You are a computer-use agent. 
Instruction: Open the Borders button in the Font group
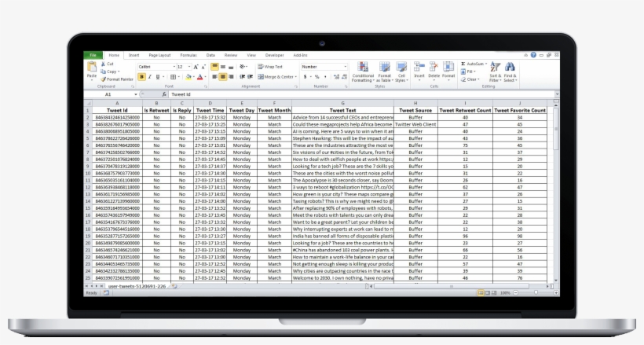(173, 77)
